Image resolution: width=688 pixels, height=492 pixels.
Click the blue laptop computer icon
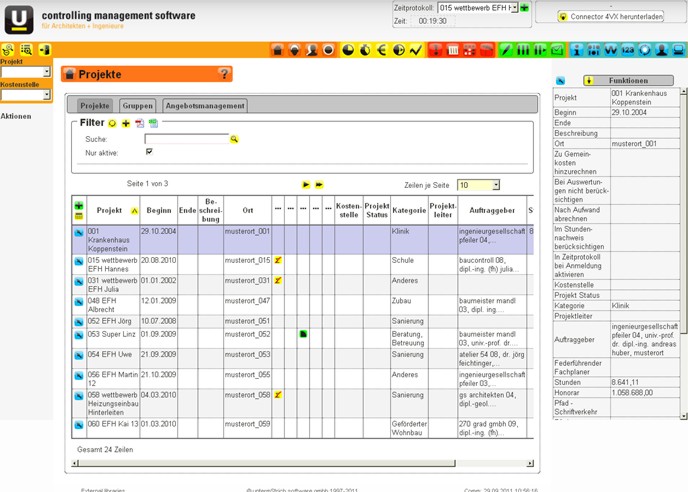pos(679,50)
